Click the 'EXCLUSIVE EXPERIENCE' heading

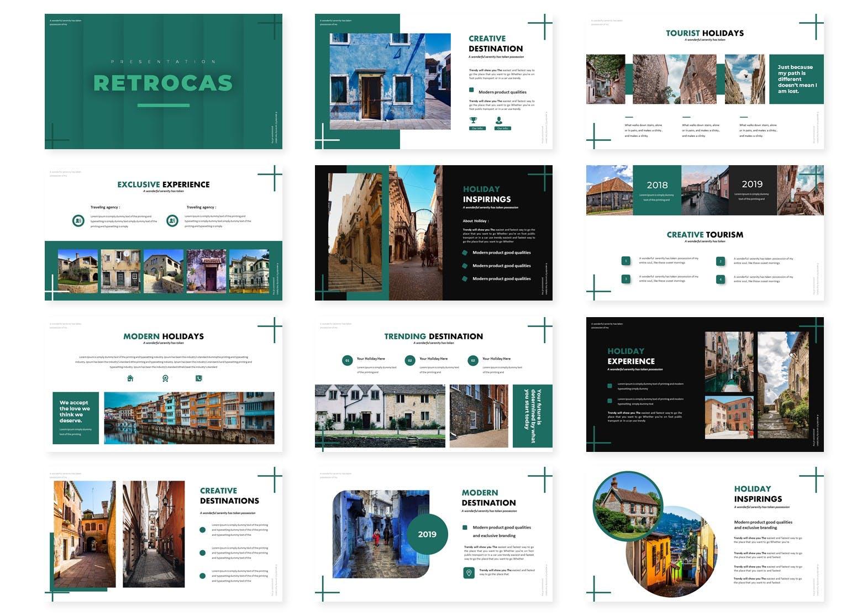coord(164,185)
